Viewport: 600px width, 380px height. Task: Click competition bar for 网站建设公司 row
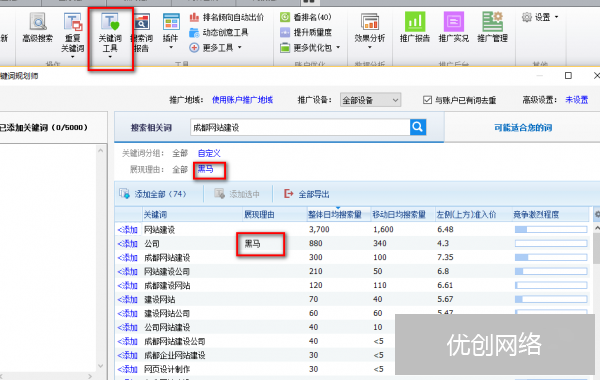coord(551,271)
